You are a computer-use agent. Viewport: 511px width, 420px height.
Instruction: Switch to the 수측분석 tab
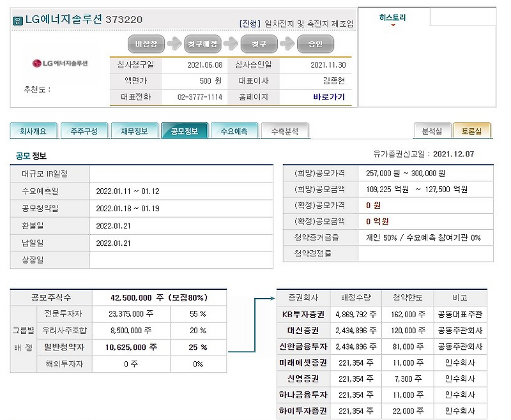285,131
